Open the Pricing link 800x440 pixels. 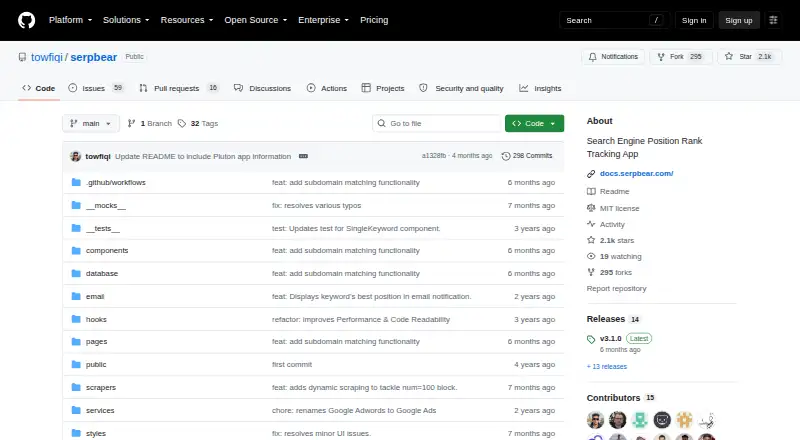[x=374, y=20]
